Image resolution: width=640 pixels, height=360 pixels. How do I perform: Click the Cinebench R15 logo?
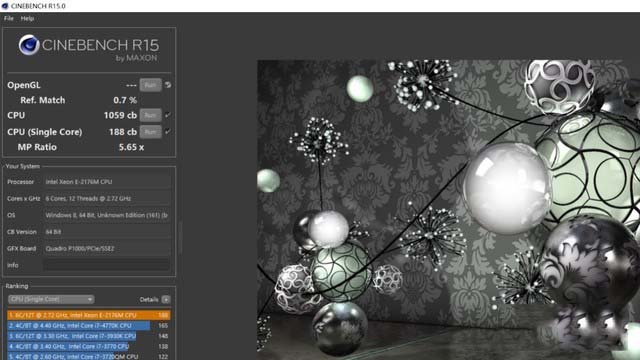point(89,48)
